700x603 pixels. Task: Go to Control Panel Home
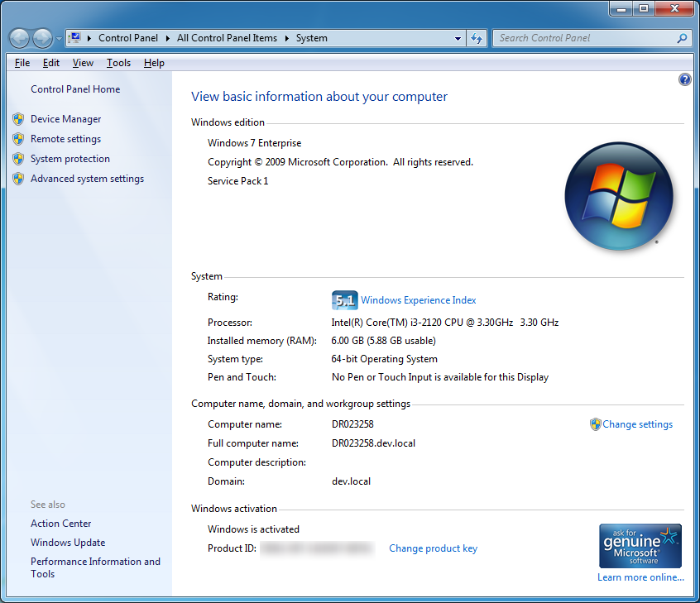point(75,89)
